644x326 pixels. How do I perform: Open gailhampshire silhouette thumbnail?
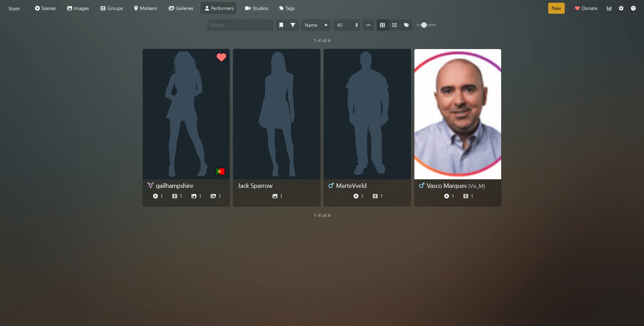186,114
